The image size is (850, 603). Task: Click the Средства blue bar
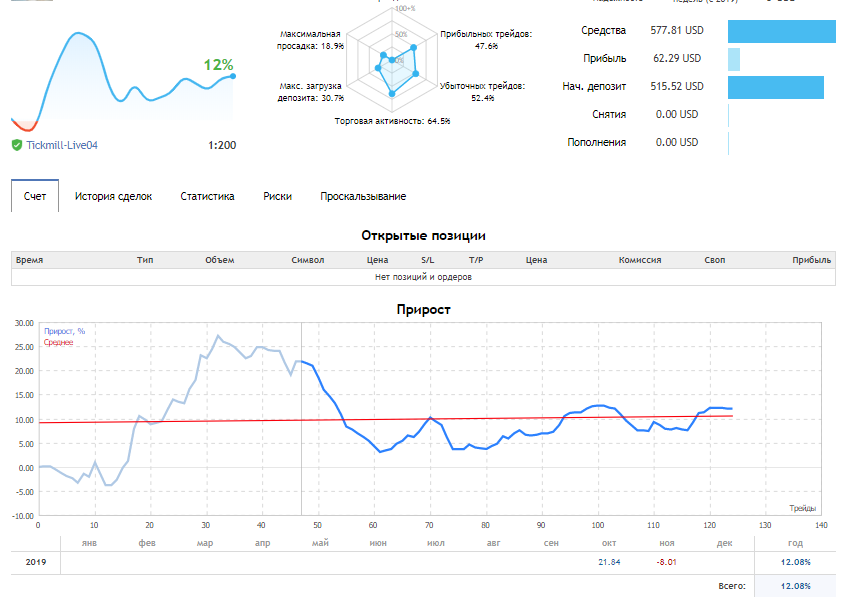782,31
